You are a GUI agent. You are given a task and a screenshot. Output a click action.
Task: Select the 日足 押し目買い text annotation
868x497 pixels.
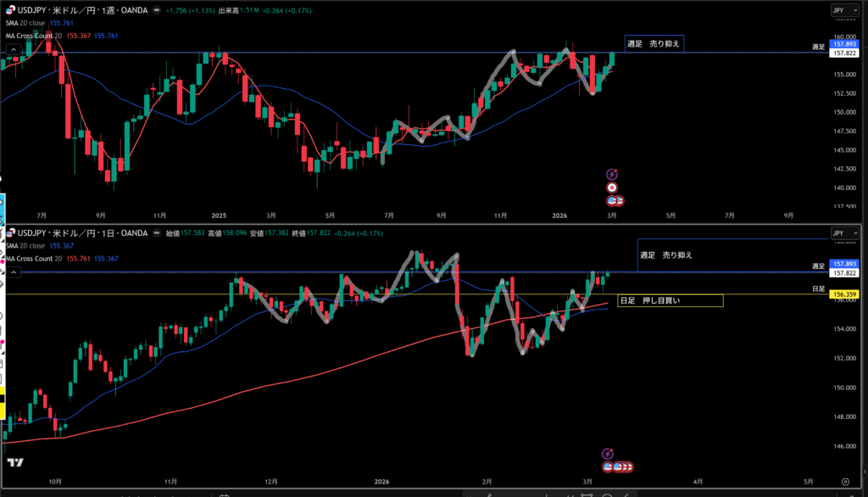click(670, 300)
